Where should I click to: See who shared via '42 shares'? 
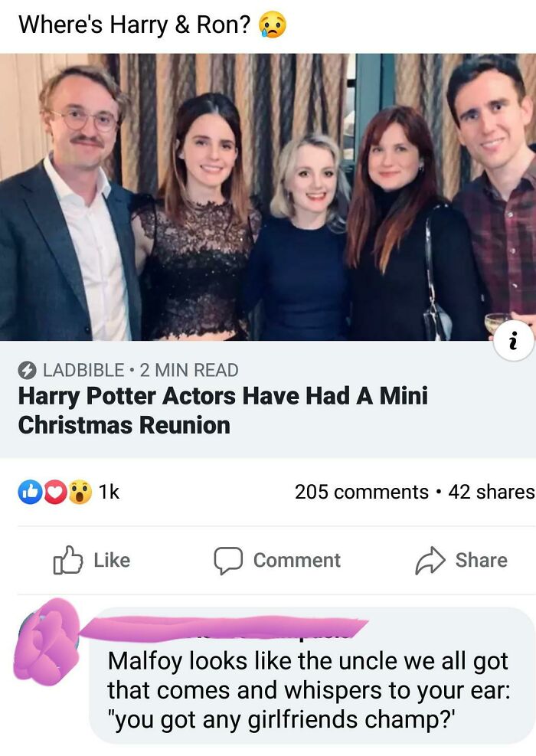pos(485,492)
